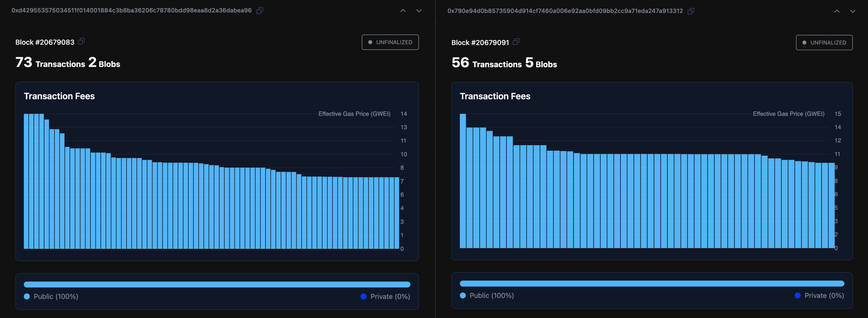Click the UNFINALIZED badge for Block #20679083
Image resolution: width=868 pixels, height=318 pixels.
click(390, 42)
